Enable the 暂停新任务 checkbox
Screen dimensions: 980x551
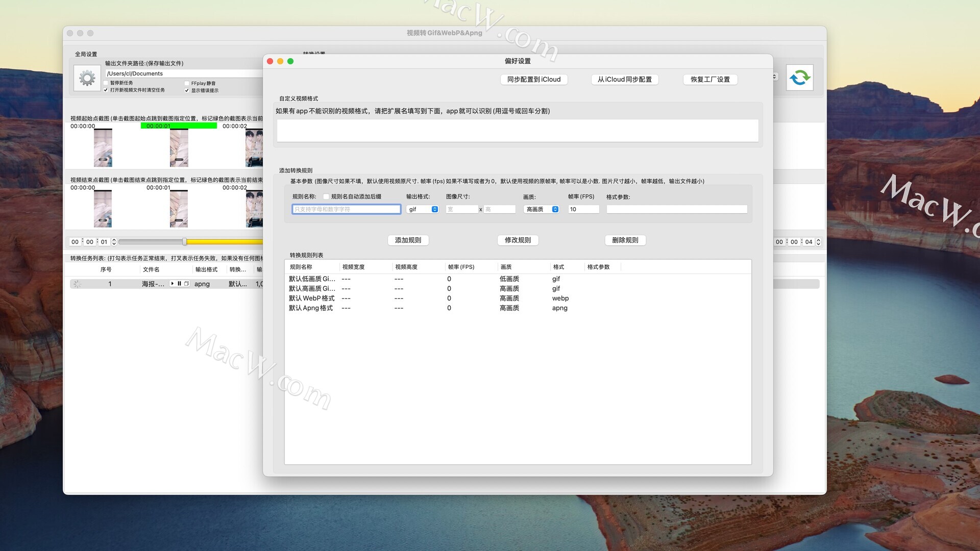click(106, 83)
